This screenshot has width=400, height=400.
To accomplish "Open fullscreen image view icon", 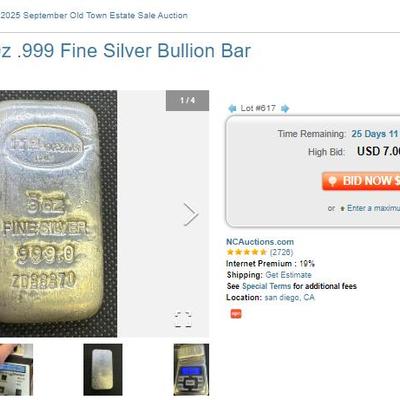I will click(183, 320).
